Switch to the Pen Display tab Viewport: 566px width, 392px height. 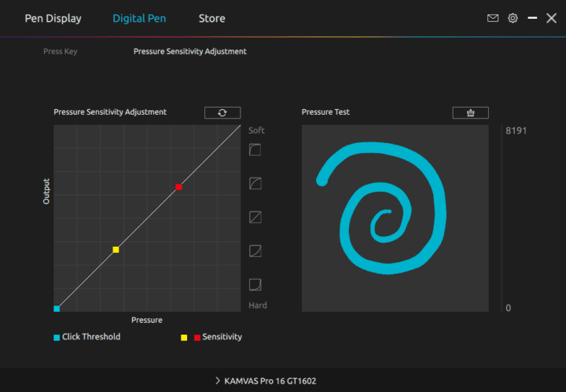coord(53,18)
